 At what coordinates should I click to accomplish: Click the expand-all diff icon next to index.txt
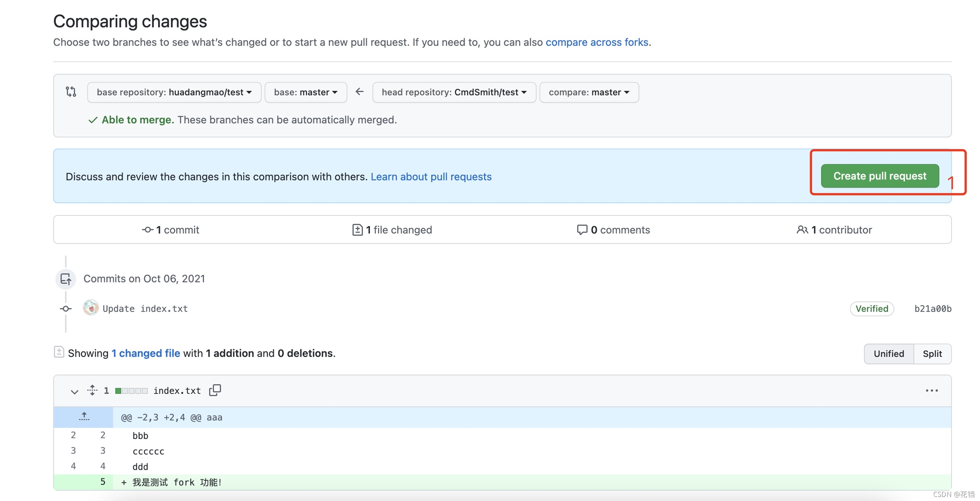(x=92, y=390)
